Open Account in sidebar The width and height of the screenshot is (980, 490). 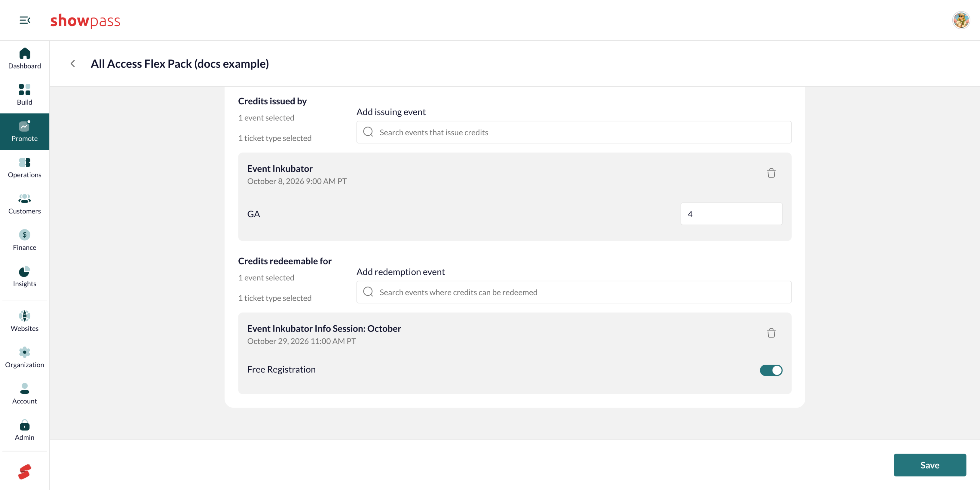coord(25,394)
